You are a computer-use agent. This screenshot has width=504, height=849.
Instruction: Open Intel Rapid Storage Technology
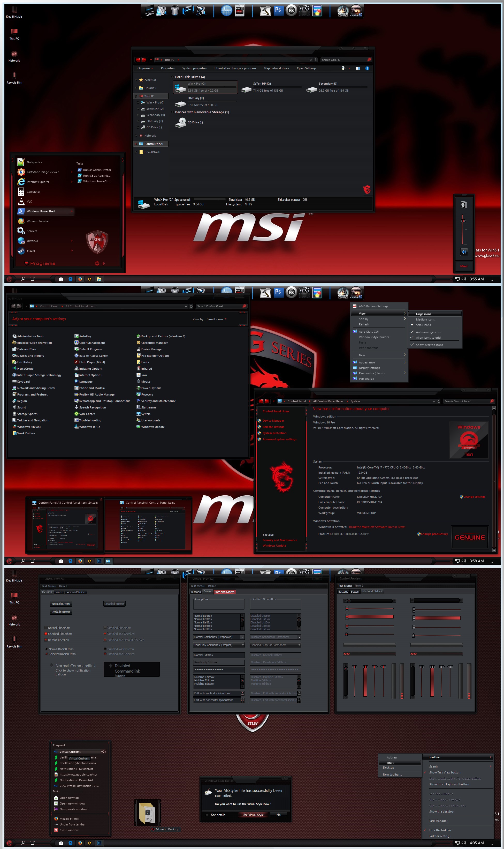tap(37, 375)
